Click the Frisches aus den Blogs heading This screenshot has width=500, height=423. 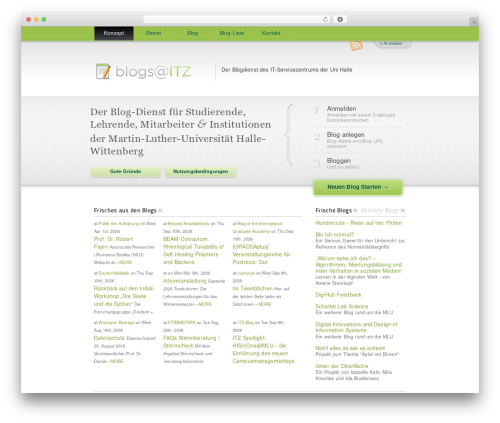(125, 210)
